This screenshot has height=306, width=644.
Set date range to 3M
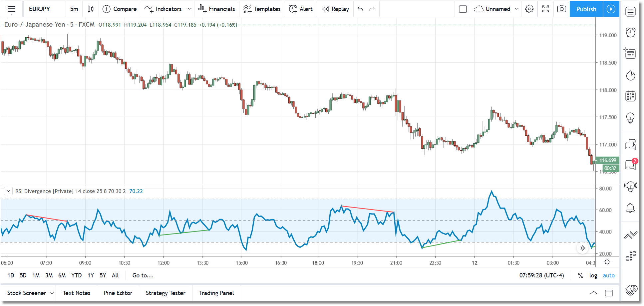click(49, 275)
